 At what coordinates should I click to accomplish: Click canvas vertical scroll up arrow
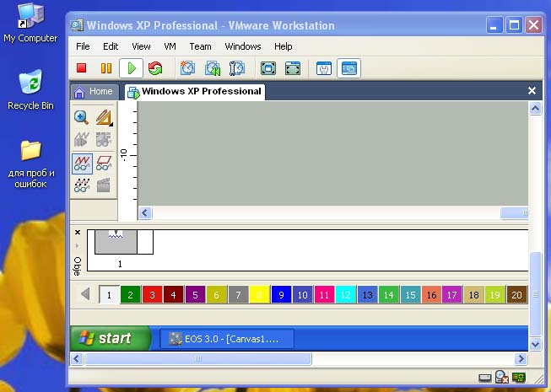pyautogui.click(x=535, y=109)
